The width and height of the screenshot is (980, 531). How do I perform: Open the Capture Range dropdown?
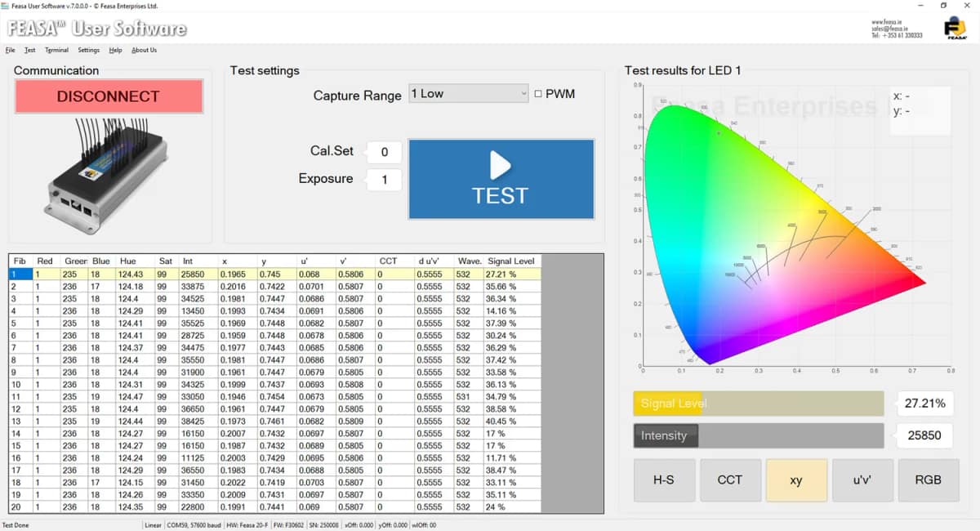(469, 94)
